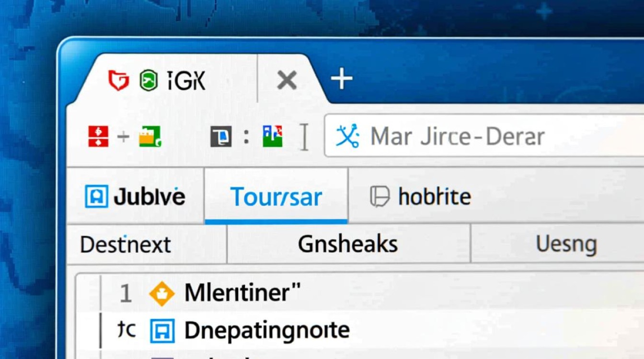Select the Dnepatingnoite list row
This screenshot has height=359, width=644.
pyautogui.click(x=266, y=331)
